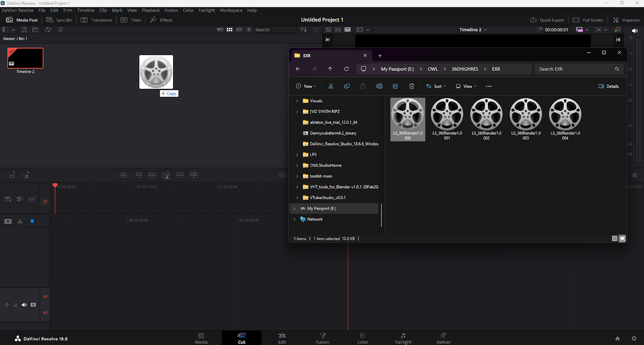Open the viewer zoom options dropdown arrow
Image resolution: width=644 pixels, height=345 pixels.
click(x=605, y=30)
